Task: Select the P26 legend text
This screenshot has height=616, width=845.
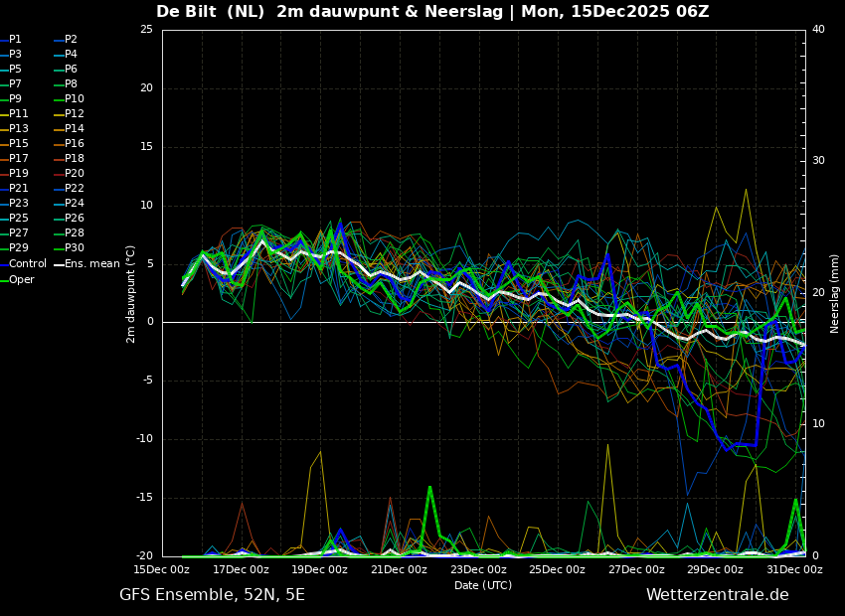Action: click(x=75, y=218)
